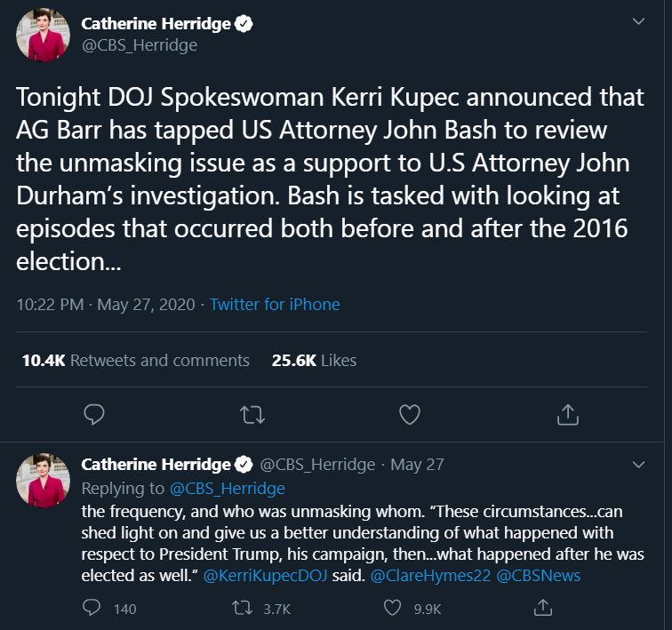Open the @KerriKupecDOJ mention
672x630 pixels.
tap(265, 575)
